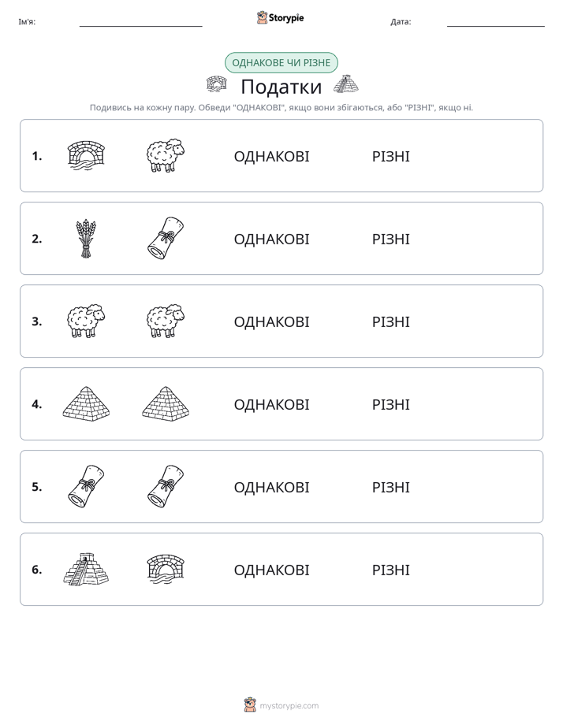Click the bridge icon in row 1
The image size is (563, 728).
click(x=87, y=156)
